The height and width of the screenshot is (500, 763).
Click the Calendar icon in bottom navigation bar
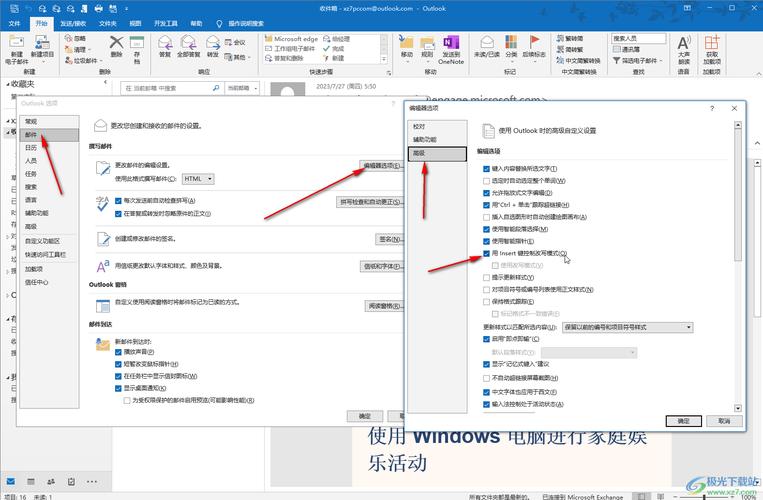pyautogui.click(x=31, y=482)
